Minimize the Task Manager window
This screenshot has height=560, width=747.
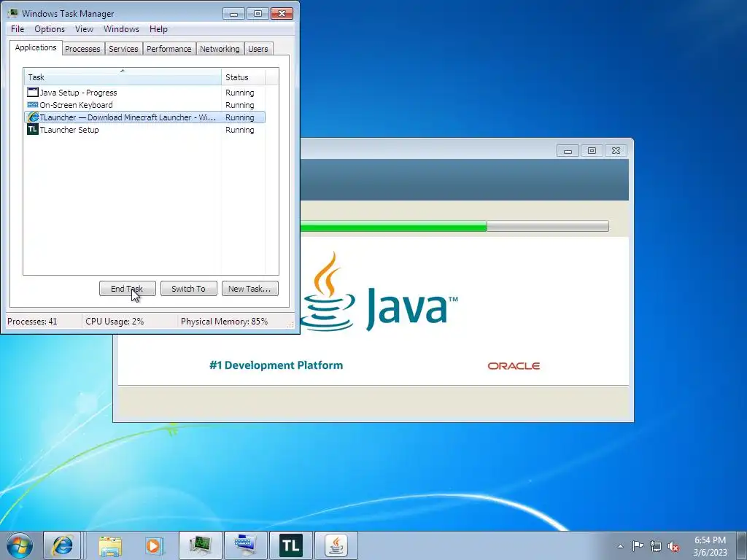pyautogui.click(x=233, y=13)
